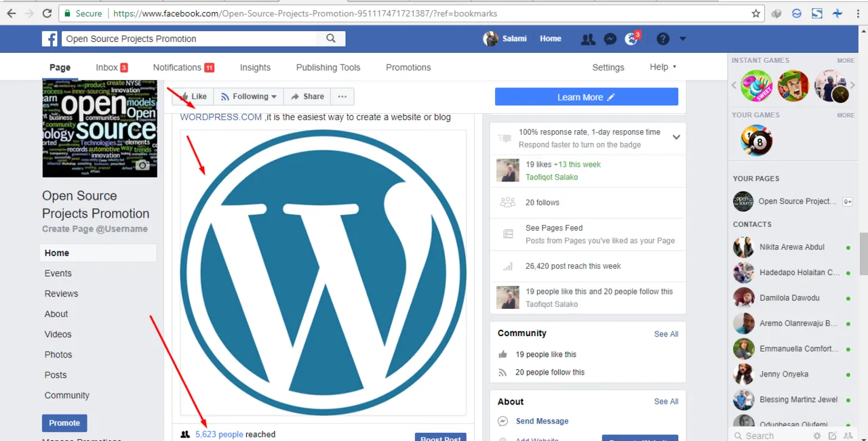
Task: Click See All beside About
Action: (x=666, y=402)
